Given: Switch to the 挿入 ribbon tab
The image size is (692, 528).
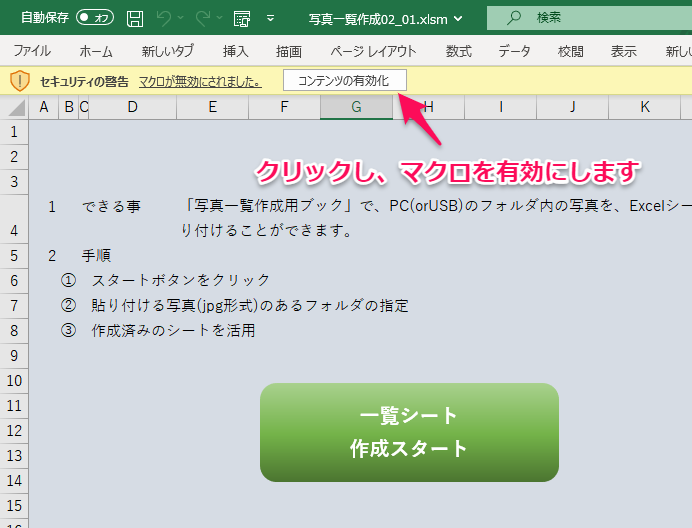Looking at the screenshot, I should click(x=236, y=51).
